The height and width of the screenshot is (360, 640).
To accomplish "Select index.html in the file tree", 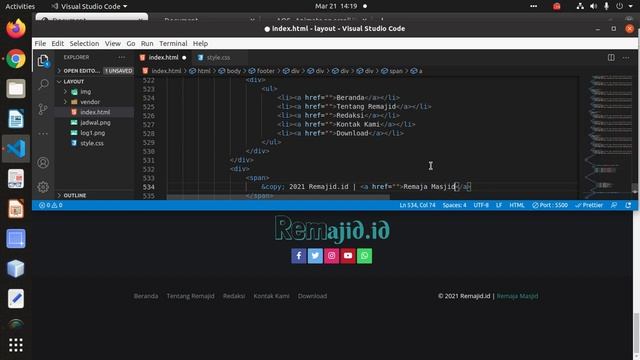I will tap(94, 112).
